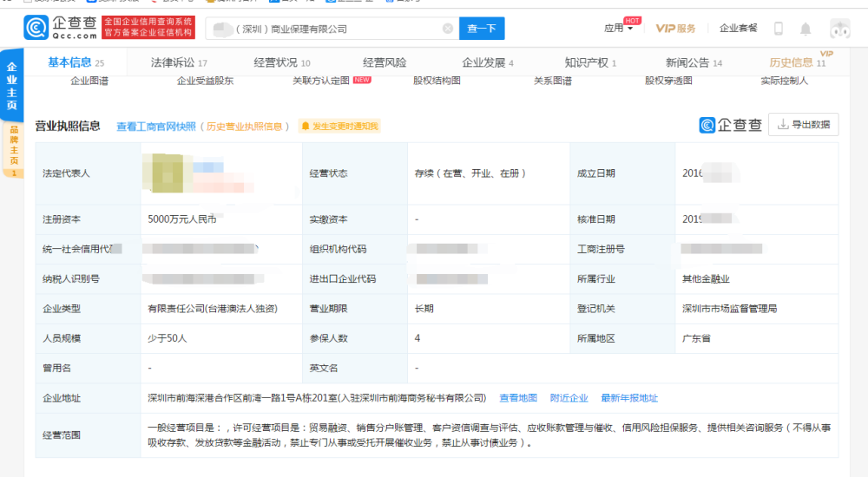The image size is (868, 477).
Task: Open the 企业套餐 menu
Action: (x=738, y=29)
